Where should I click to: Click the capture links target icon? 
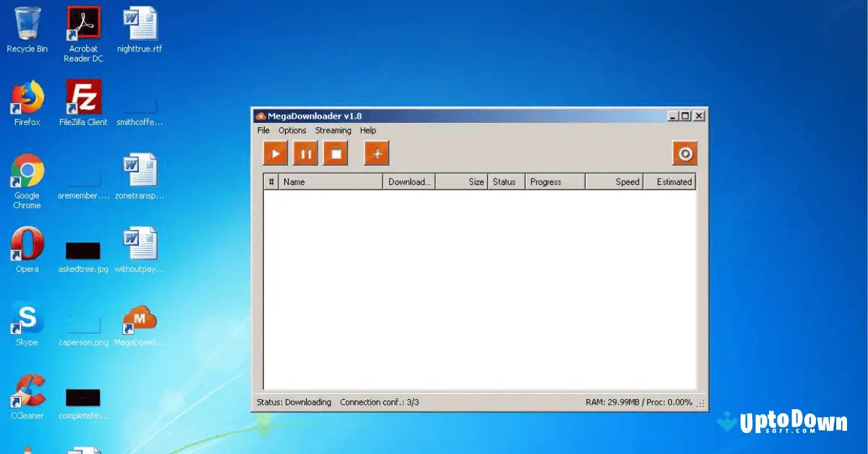coord(684,153)
